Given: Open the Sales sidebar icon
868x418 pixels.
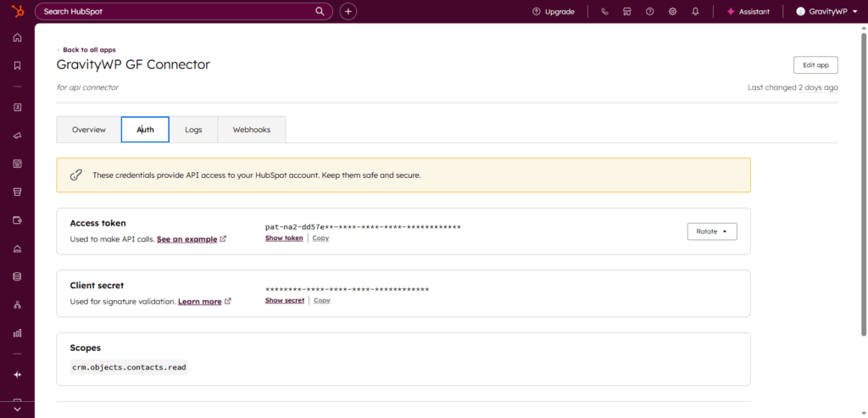Looking at the screenshot, I should coord(17,192).
